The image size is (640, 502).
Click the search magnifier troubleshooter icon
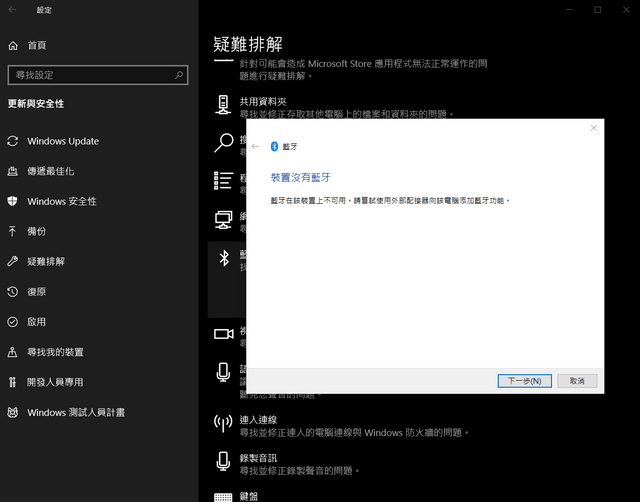tap(224, 143)
